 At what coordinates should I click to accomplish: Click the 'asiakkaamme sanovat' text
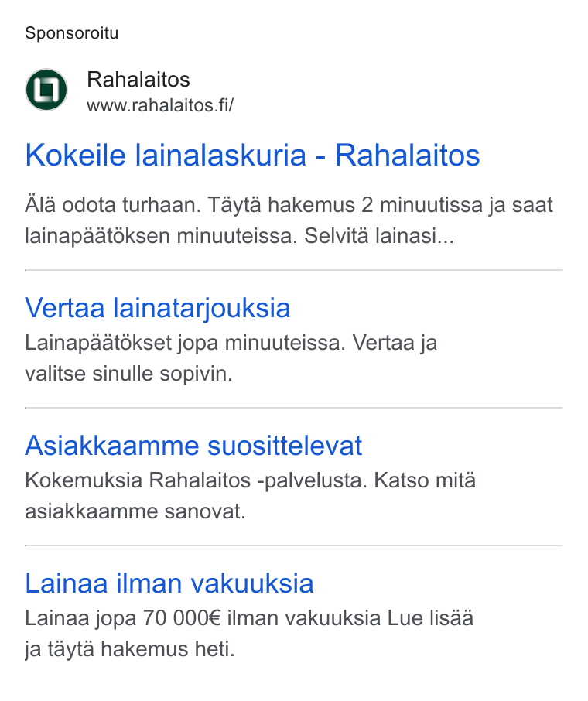click(x=135, y=511)
